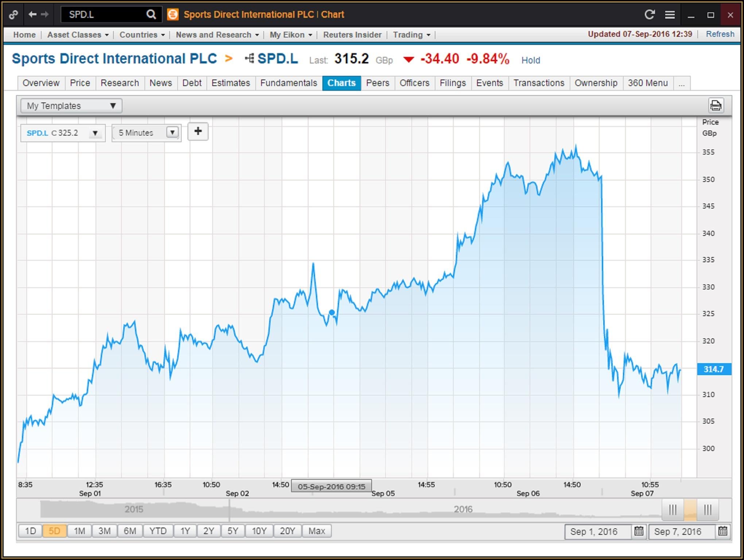This screenshot has width=744, height=560.
Task: Open the Debt tab
Action: click(x=192, y=83)
